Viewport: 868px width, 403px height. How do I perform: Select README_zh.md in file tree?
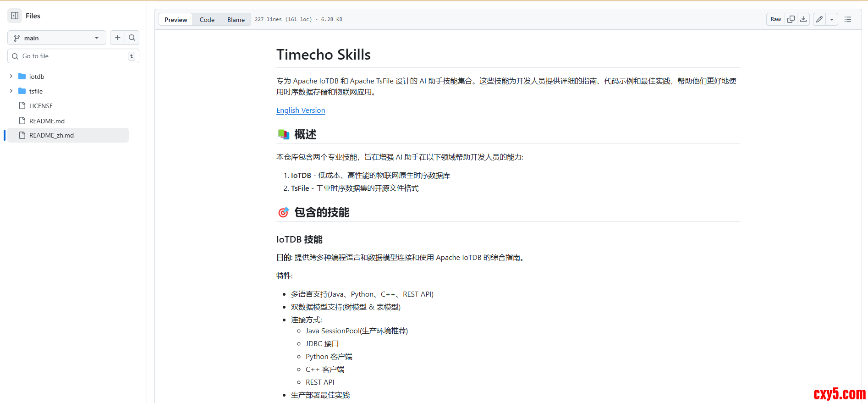tap(68, 135)
